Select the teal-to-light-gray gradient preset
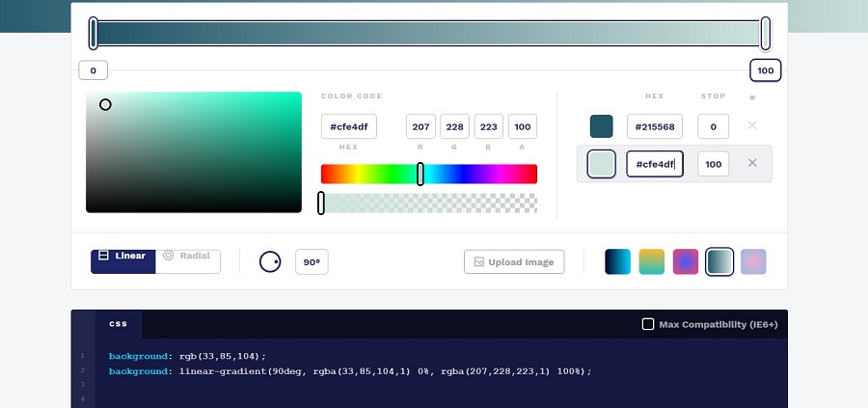The width and height of the screenshot is (868, 408). (x=719, y=261)
